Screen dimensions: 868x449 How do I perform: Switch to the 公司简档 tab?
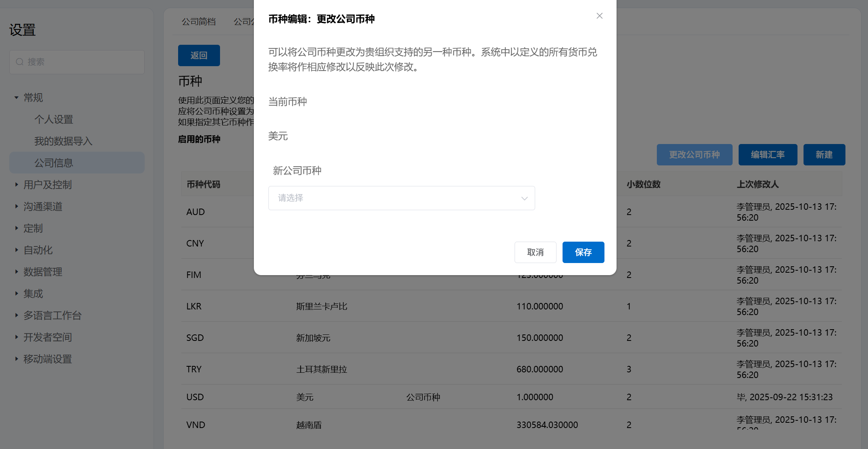(198, 21)
